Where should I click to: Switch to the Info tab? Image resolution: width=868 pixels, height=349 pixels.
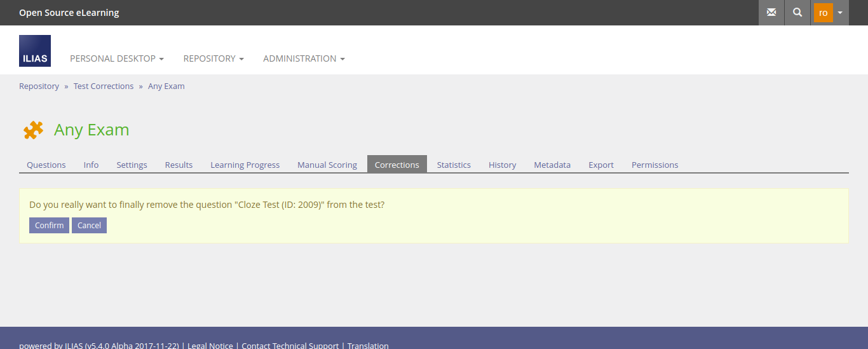[91, 165]
